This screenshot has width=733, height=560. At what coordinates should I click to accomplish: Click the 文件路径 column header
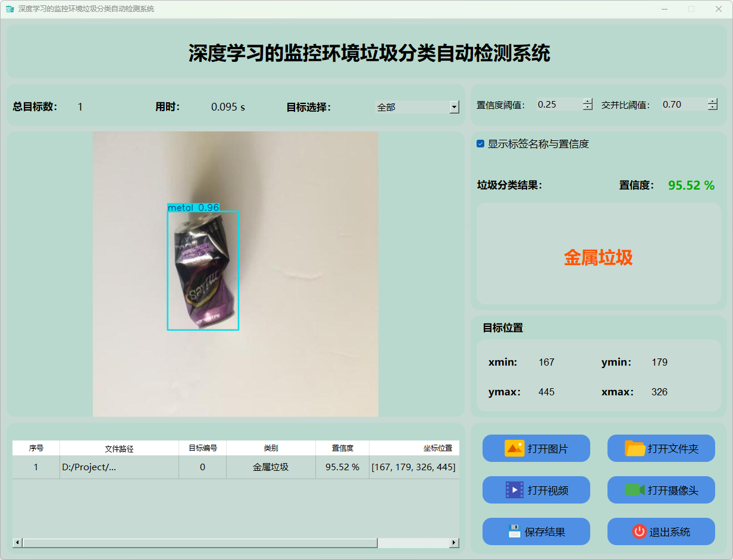[120, 448]
